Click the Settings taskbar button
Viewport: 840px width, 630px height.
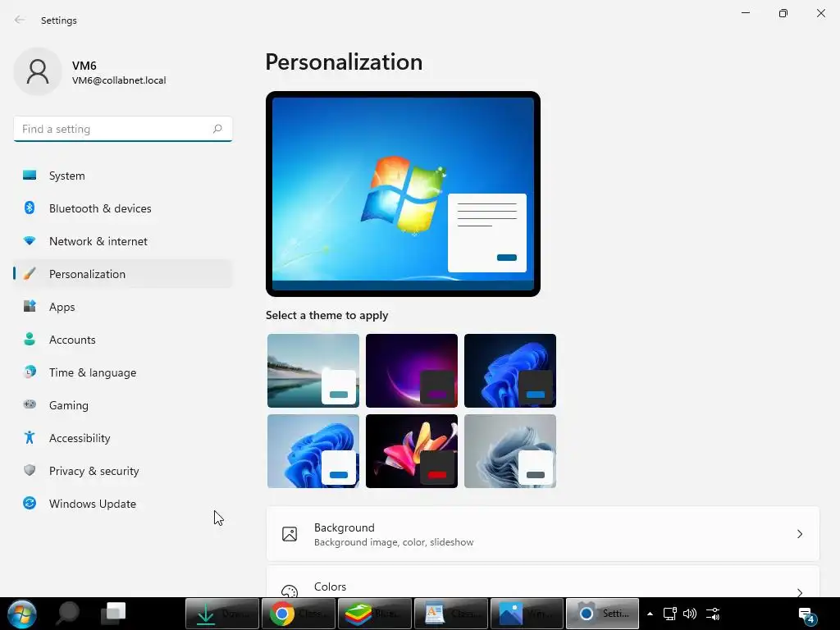pyautogui.click(x=603, y=614)
